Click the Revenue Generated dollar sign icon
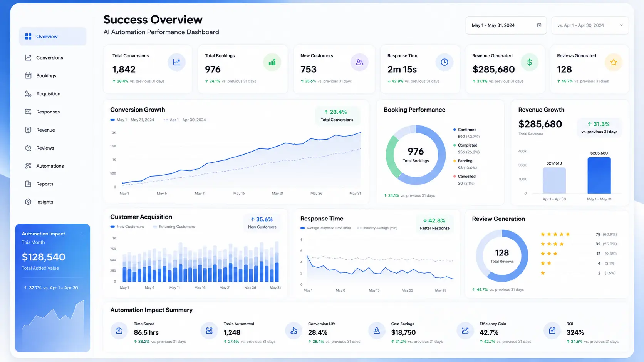Screen dimensions: 644x362 530,62
